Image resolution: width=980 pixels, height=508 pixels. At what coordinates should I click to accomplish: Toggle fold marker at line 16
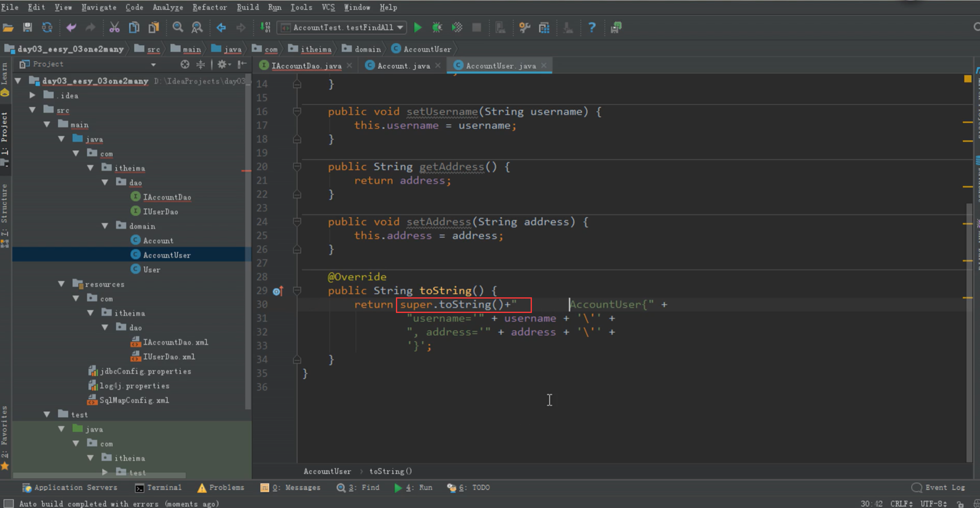297,111
